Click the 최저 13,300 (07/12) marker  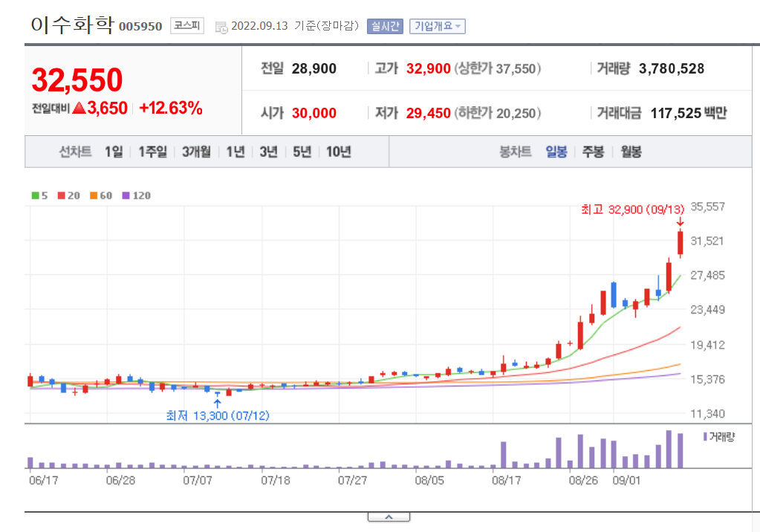pos(218,415)
